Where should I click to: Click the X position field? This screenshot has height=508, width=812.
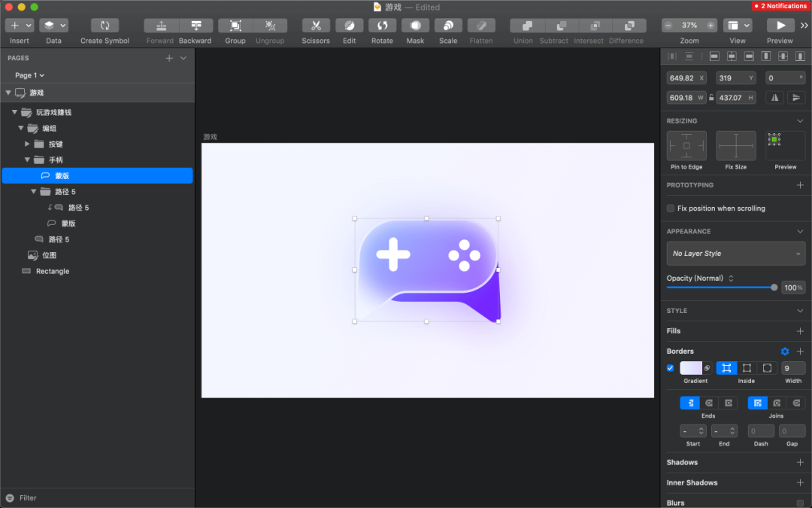[686, 78]
